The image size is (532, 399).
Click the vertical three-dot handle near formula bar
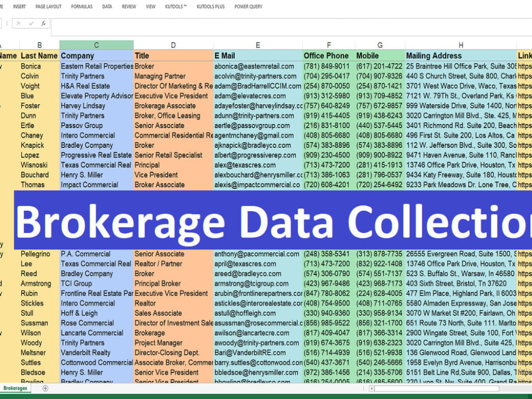click(7, 23)
